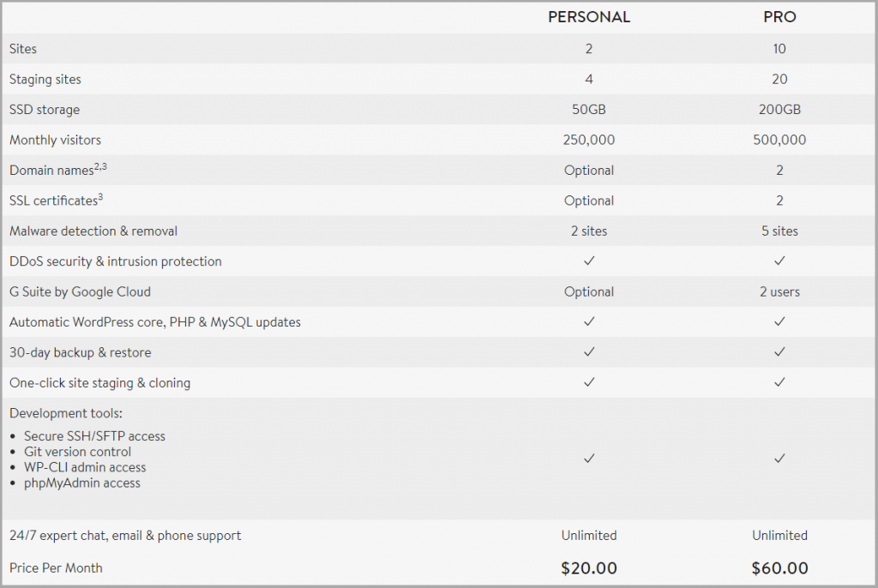This screenshot has width=878, height=588.
Task: Click Personal Development tools checkmark
Action: click(x=589, y=459)
